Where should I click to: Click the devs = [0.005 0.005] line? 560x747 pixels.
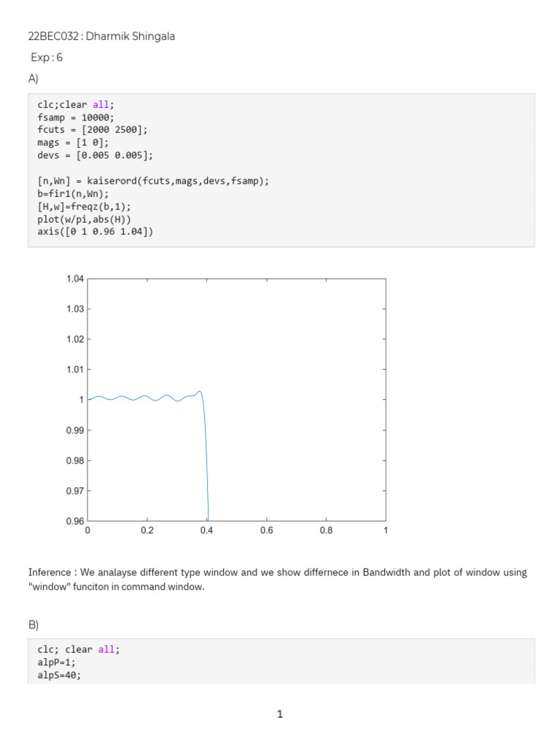pyautogui.click(x=96, y=155)
